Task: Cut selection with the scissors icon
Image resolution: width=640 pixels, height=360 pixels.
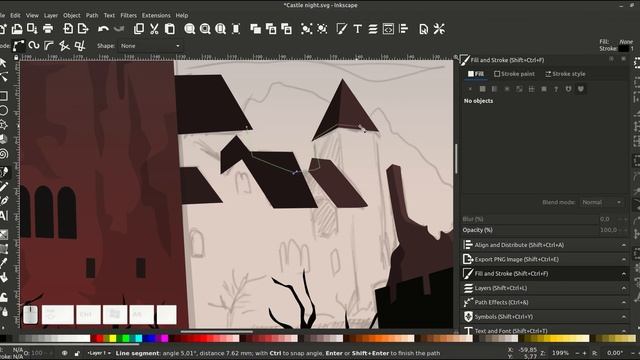Action: click(154, 29)
